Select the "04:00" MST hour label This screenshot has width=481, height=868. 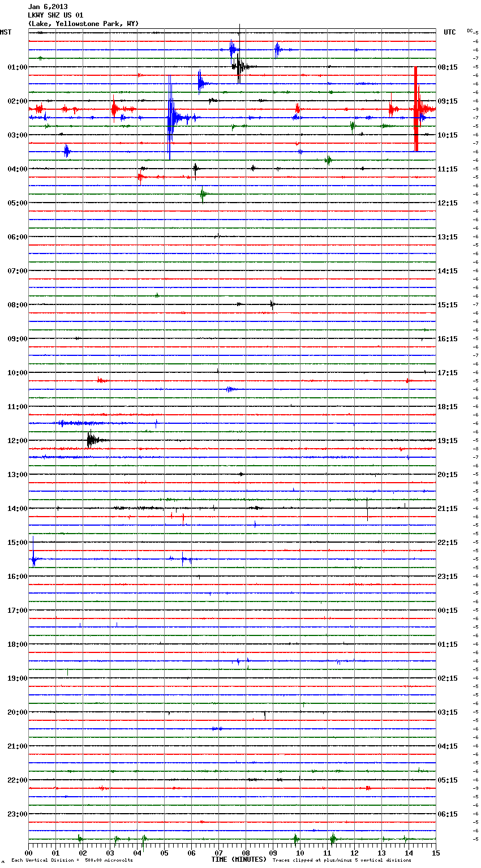point(18,169)
